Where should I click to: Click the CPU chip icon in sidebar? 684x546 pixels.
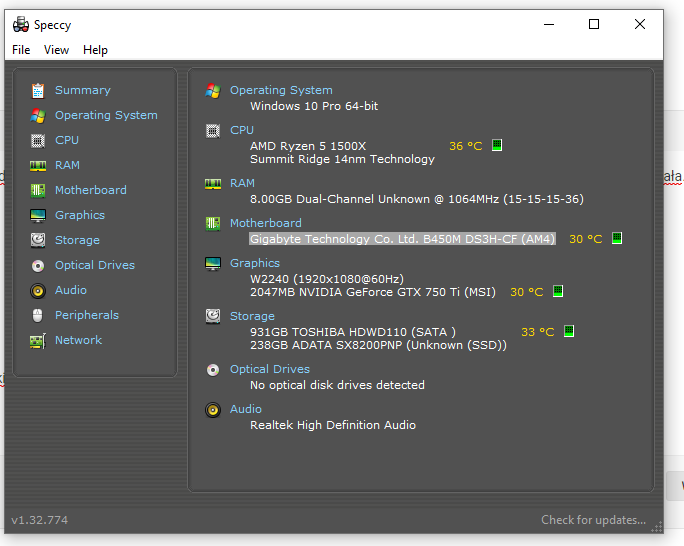[38, 140]
